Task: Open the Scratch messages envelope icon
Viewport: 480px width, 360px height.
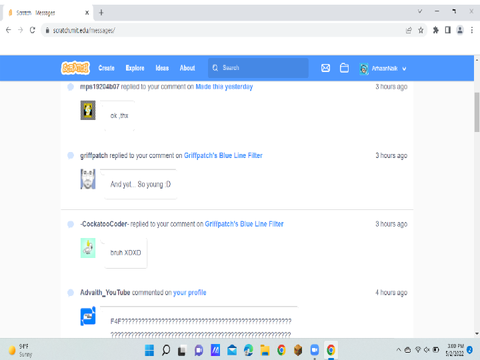Action: coord(325,68)
